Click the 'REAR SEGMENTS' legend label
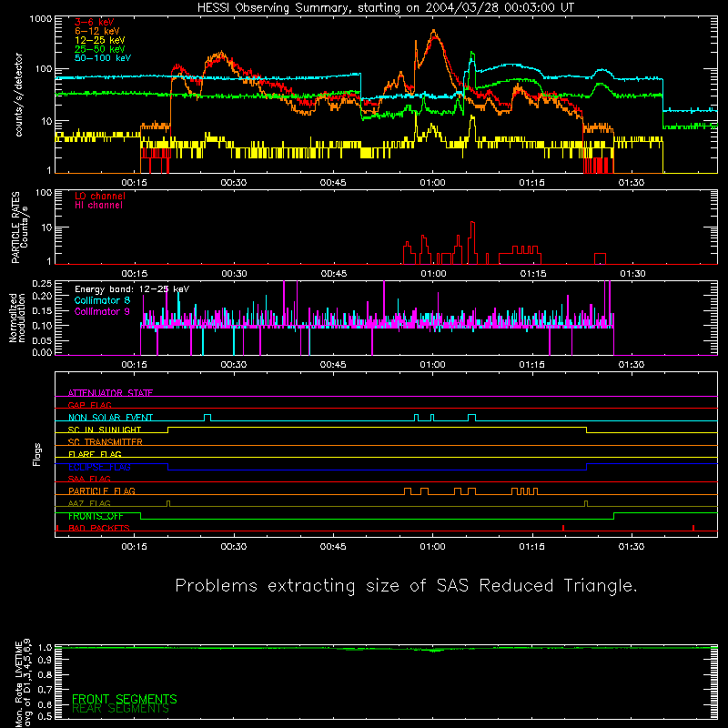This screenshot has width=728, height=728. tap(120, 709)
